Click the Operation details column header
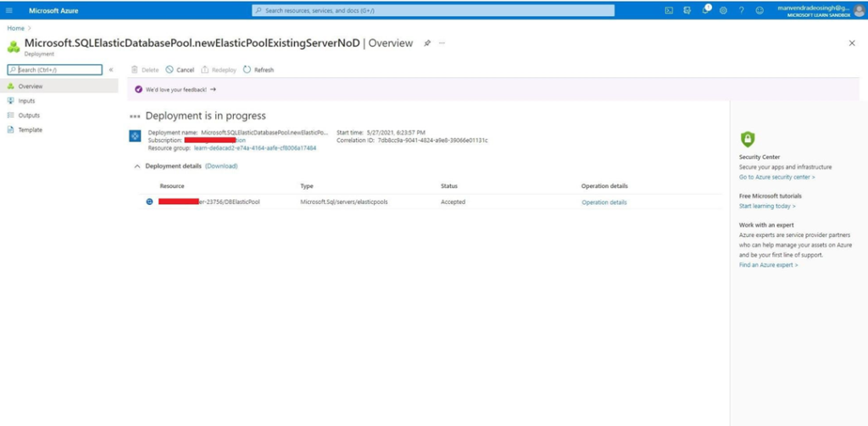 [604, 185]
